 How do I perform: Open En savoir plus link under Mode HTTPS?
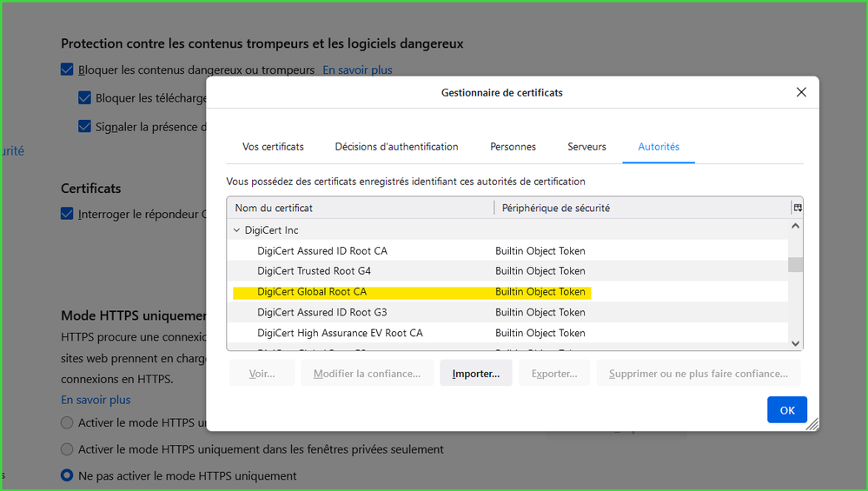pos(96,400)
